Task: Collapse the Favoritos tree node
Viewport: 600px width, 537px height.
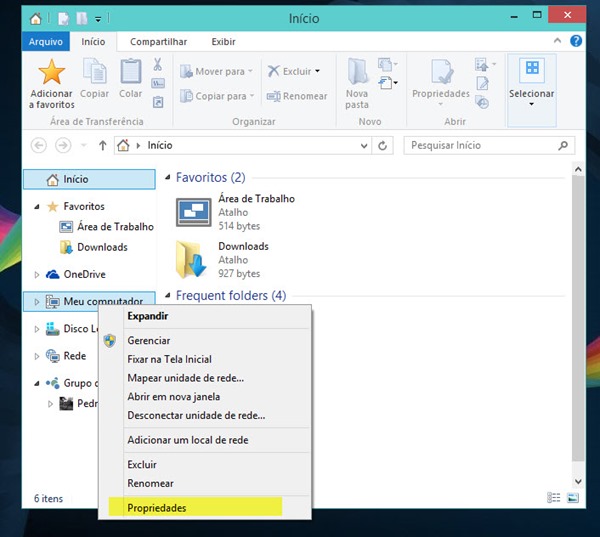Action: point(37,207)
